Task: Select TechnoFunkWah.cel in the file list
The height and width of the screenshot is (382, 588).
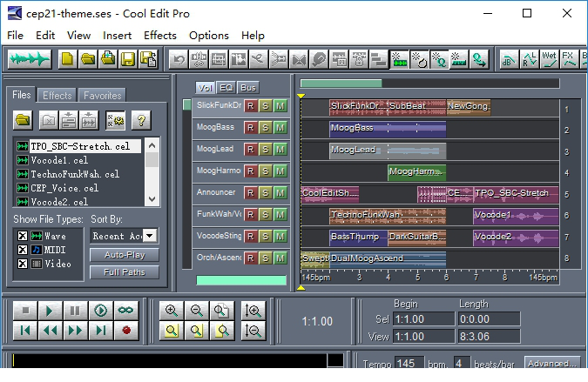Action: [75, 174]
